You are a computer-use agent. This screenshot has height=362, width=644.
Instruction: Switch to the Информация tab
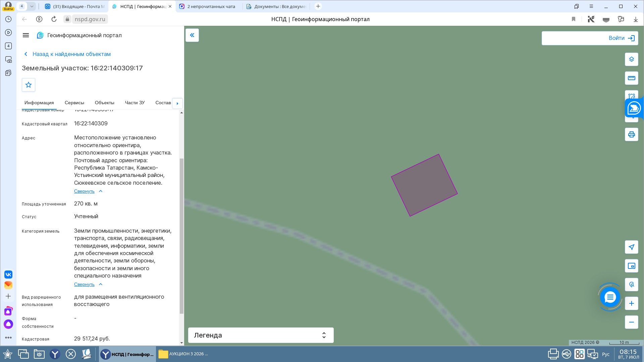click(39, 103)
